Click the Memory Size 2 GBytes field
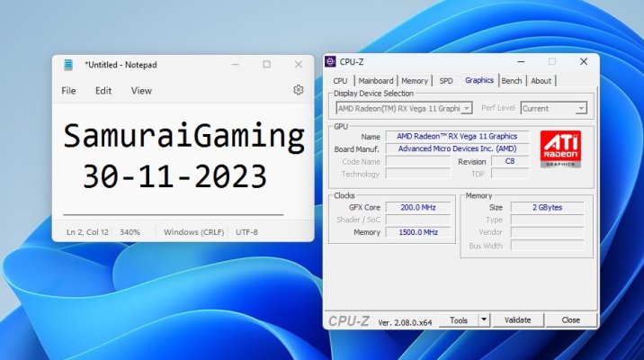 [x=547, y=207]
